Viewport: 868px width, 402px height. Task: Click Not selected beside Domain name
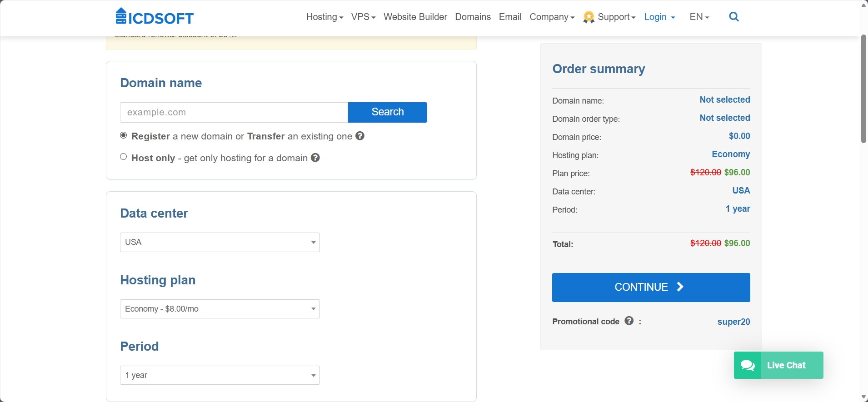point(725,99)
